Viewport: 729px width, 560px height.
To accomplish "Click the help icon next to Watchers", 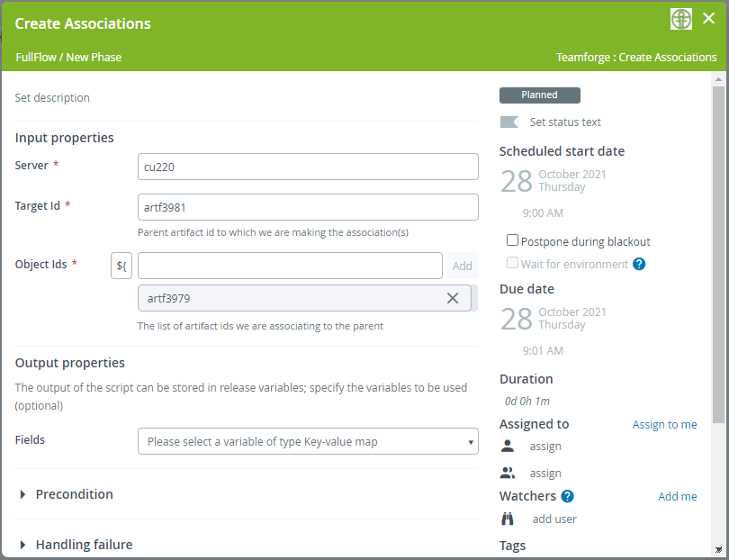I will 567,496.
